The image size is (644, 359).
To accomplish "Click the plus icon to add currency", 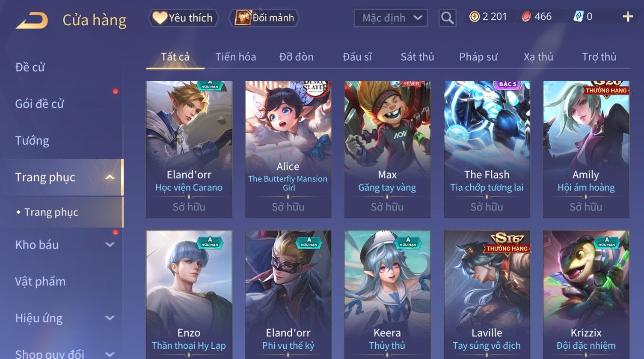I will click(628, 17).
